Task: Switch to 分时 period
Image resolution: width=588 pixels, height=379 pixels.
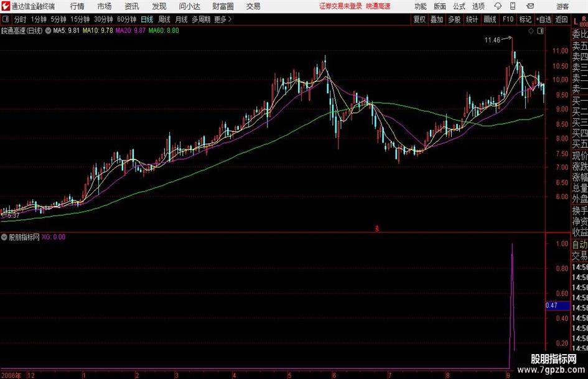Action: (x=20, y=19)
